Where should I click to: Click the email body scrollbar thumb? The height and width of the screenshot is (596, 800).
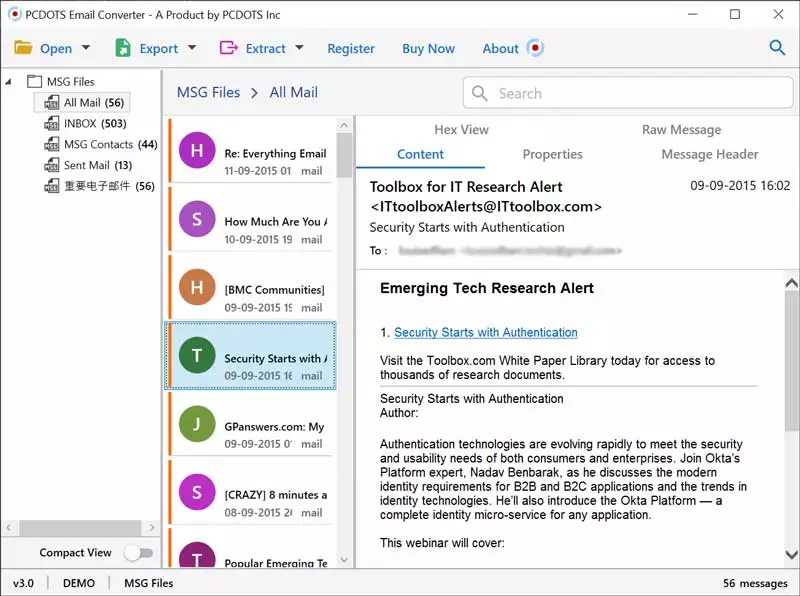[x=792, y=361]
